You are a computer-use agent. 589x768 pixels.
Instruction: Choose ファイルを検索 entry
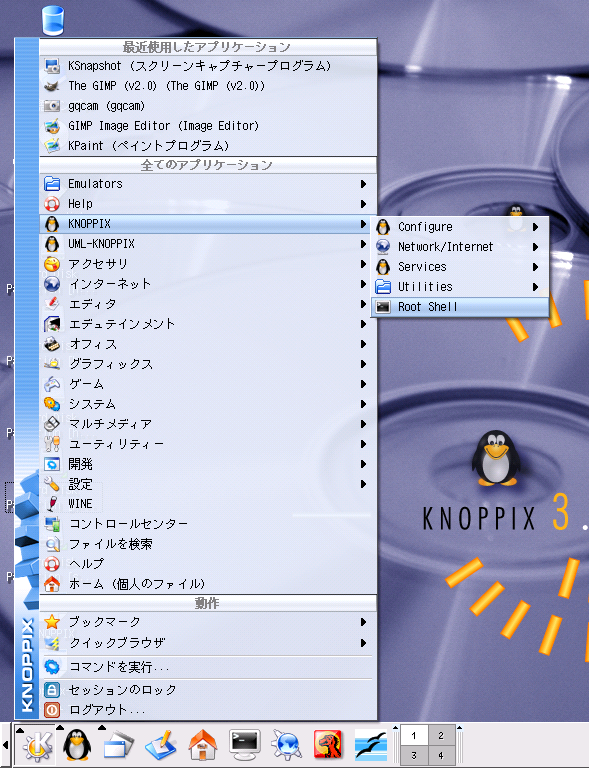pyautogui.click(x=208, y=544)
